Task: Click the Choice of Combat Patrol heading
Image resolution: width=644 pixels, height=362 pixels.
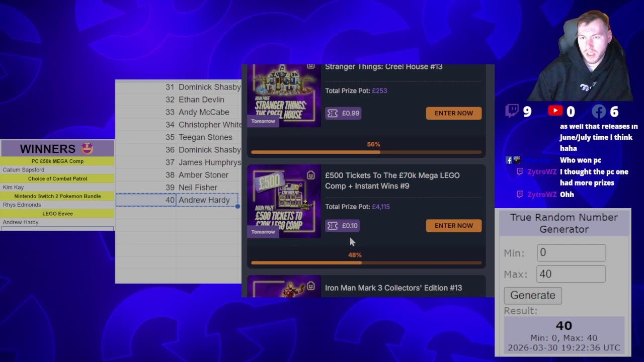Action: coord(57,178)
